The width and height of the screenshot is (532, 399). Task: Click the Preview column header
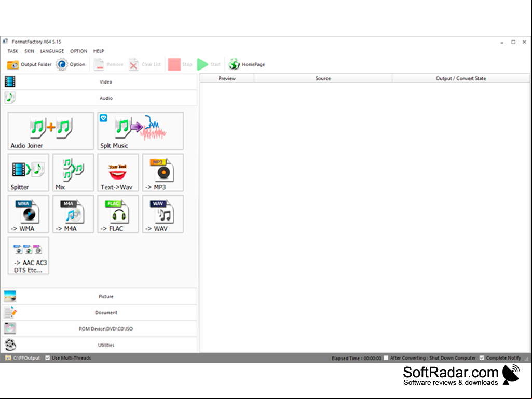[x=227, y=78]
